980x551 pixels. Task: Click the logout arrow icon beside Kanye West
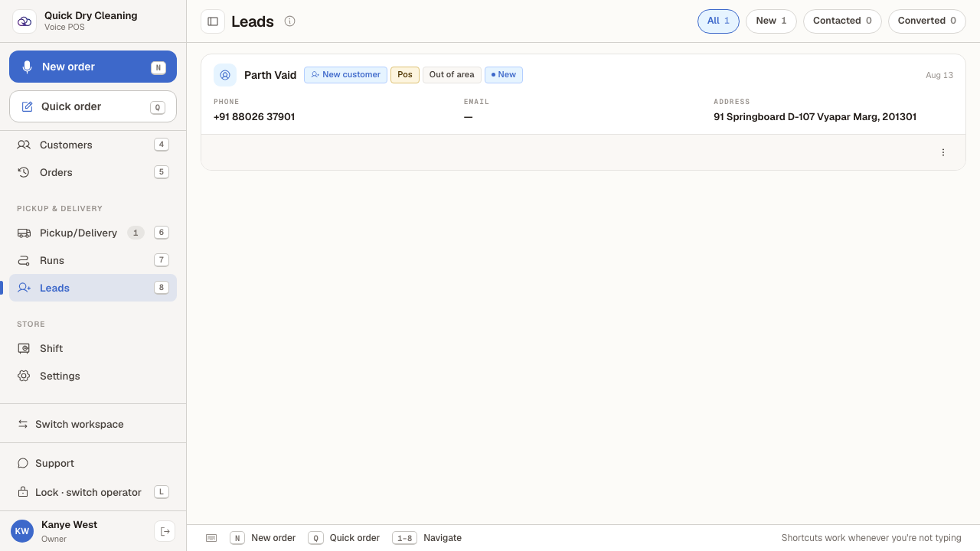165,531
